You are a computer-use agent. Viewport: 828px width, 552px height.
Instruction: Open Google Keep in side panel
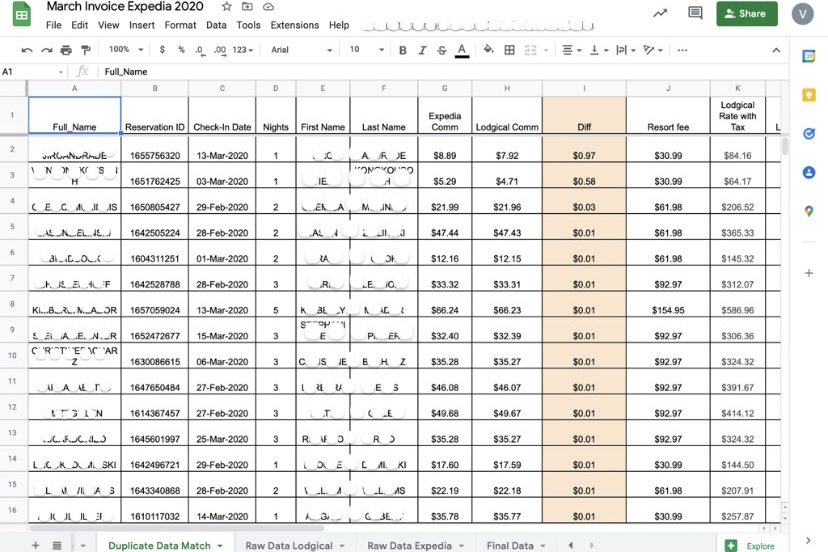[x=808, y=95]
